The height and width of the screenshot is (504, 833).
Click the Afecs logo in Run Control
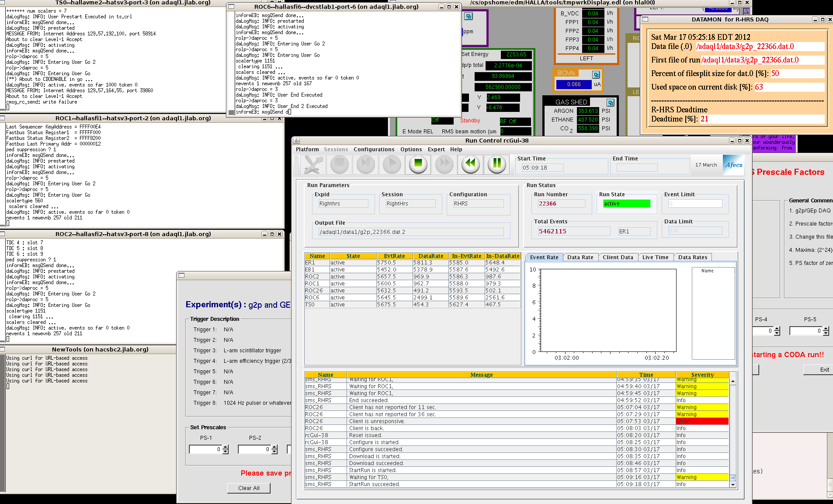tap(733, 165)
